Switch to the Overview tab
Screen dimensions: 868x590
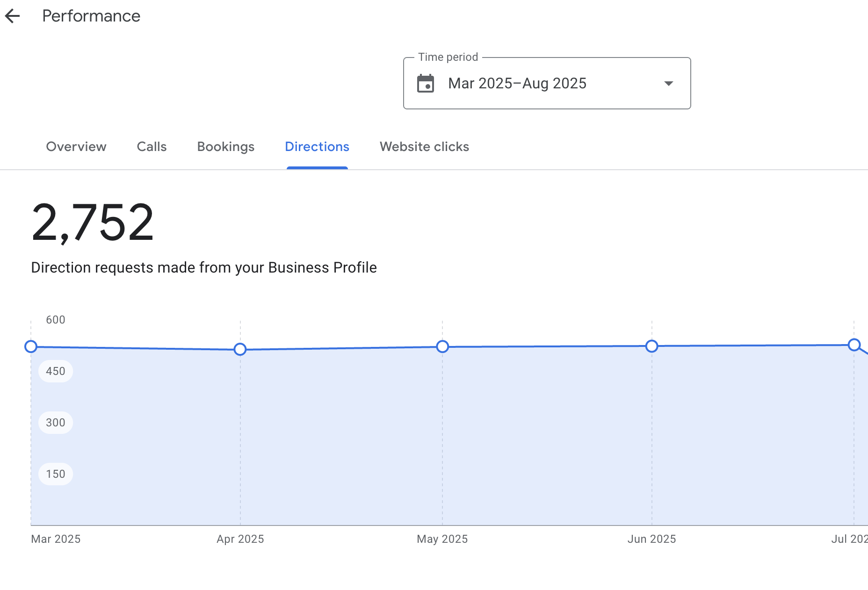[x=76, y=147]
